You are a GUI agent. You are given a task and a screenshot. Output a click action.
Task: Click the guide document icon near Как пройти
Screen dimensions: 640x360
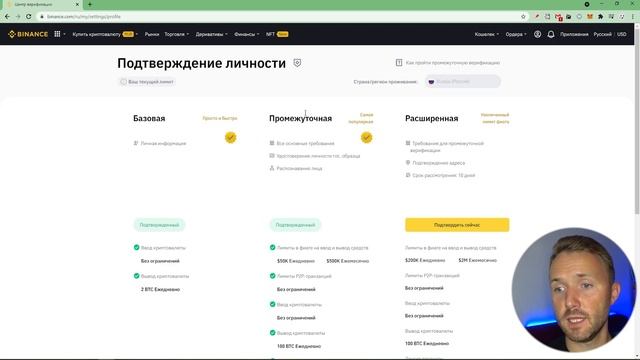click(399, 63)
